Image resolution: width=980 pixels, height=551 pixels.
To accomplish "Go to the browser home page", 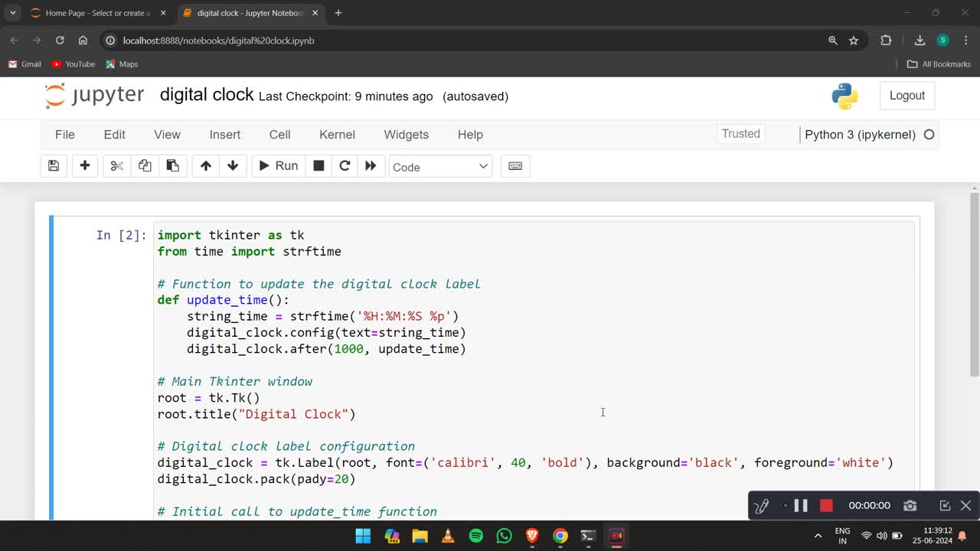I will click(x=83, y=40).
